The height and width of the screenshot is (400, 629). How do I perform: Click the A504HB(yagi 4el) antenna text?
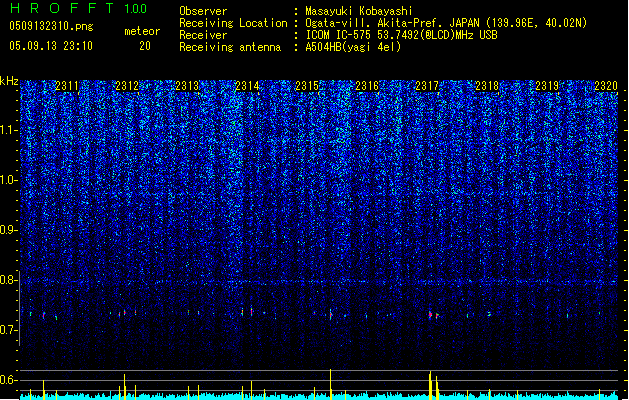click(353, 47)
